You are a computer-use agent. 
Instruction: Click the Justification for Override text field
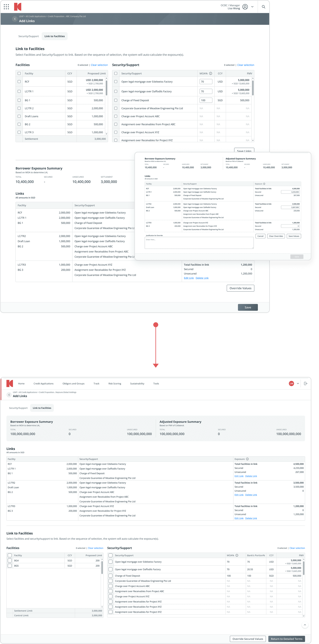(199, 243)
